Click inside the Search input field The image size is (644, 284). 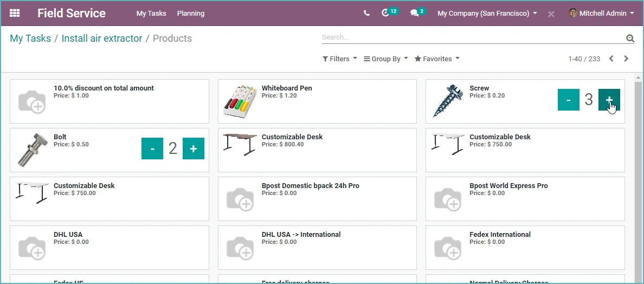[x=472, y=37]
